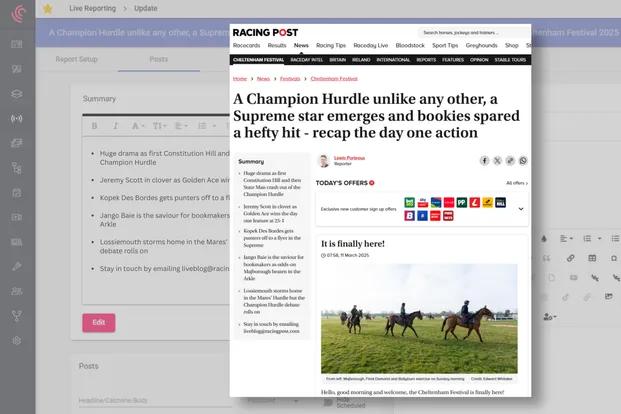Copy the article link icon

(x=510, y=160)
